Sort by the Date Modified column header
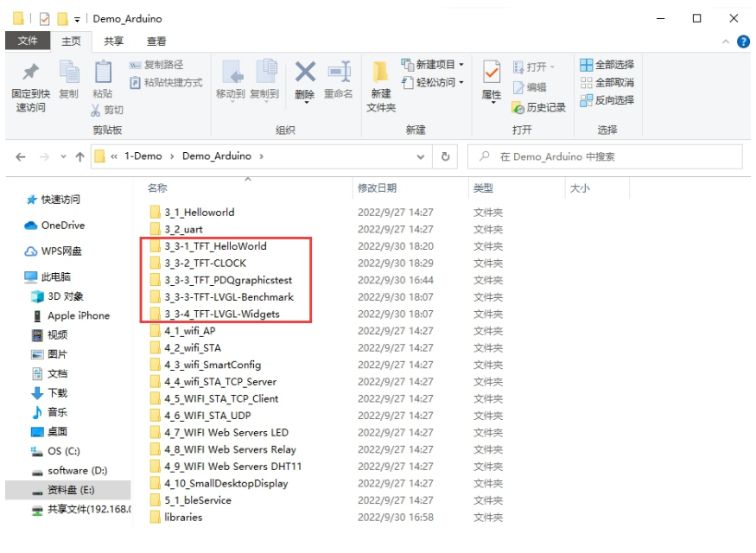Viewport: 756px width, 553px height. 378,188
